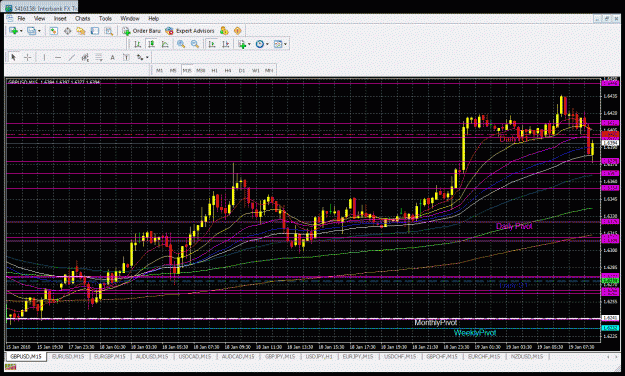Switch to the W1 timeframe
Image resolution: width=625 pixels, height=376 pixels.
tap(256, 71)
